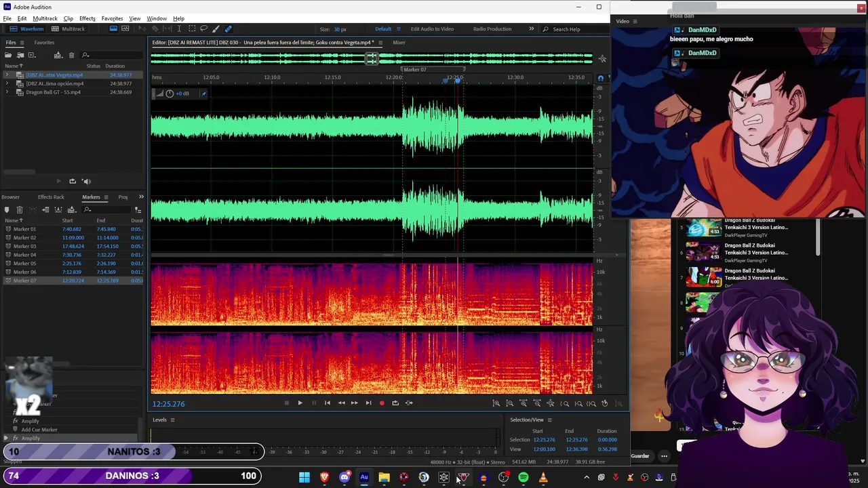Switch to the Effects Rack tab

pos(51,197)
